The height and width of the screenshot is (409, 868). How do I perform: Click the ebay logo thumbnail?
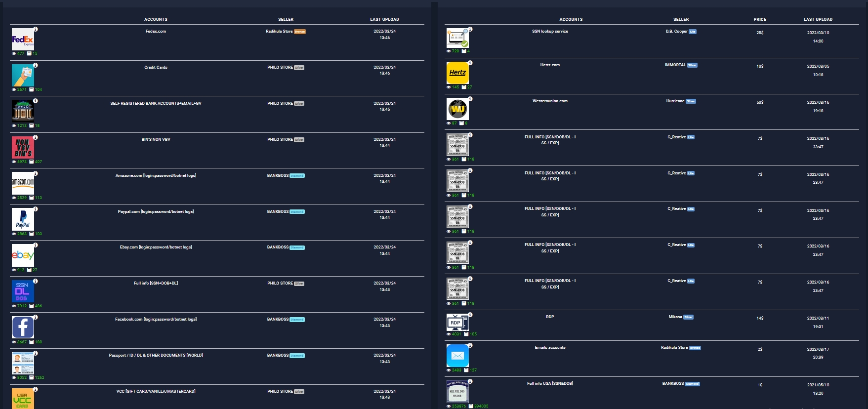coord(23,255)
